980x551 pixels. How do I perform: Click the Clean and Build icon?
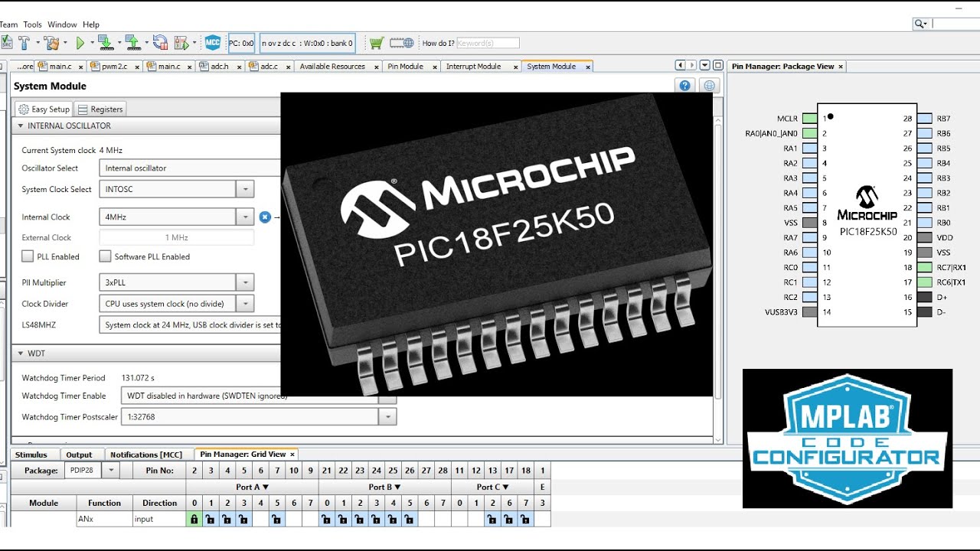51,43
